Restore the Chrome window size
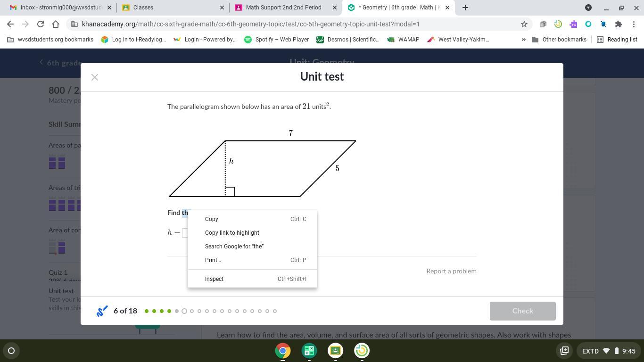 [x=621, y=8]
